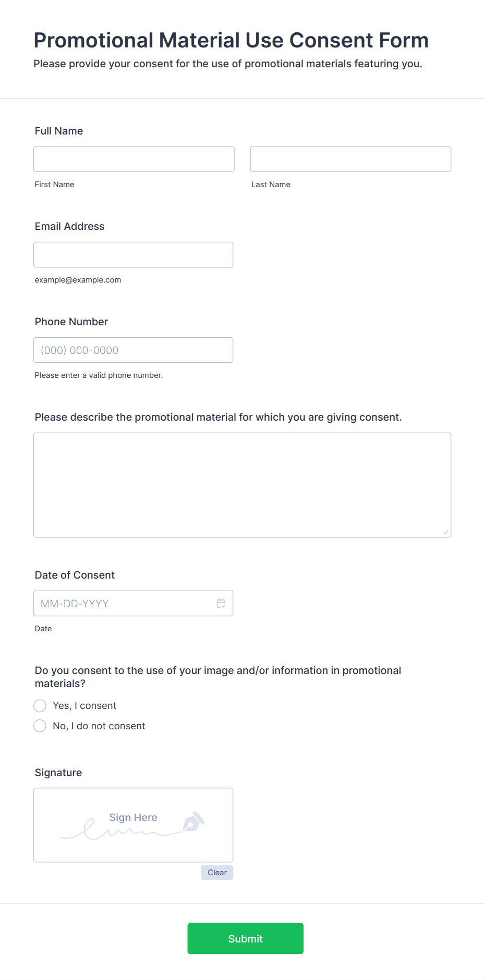
Task: Click into the Email Address field
Action: (x=134, y=254)
